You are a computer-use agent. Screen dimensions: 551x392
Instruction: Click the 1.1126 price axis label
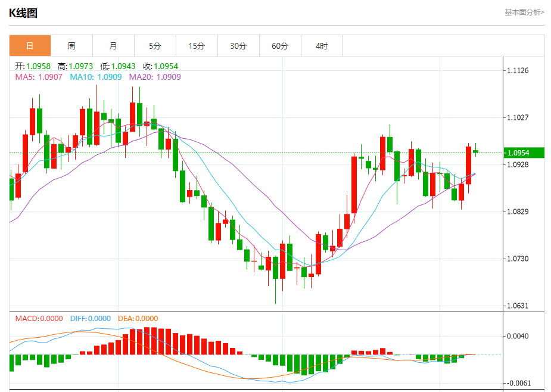tap(518, 71)
